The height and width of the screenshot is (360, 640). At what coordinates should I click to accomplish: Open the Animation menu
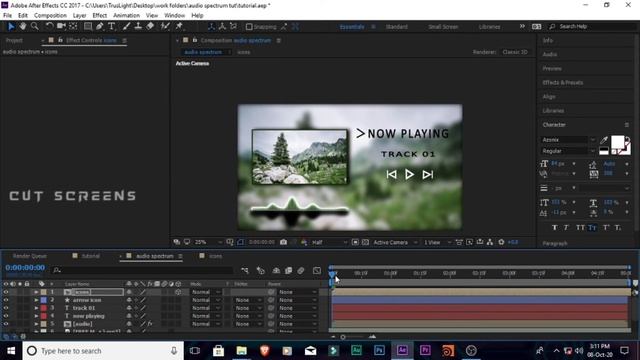click(126, 16)
